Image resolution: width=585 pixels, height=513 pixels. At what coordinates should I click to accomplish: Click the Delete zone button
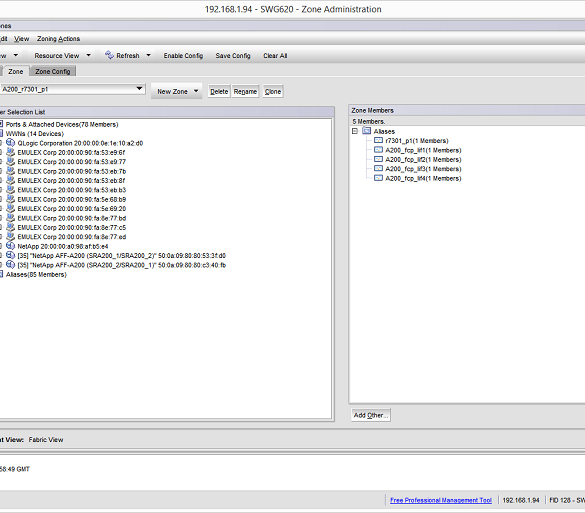point(219,91)
